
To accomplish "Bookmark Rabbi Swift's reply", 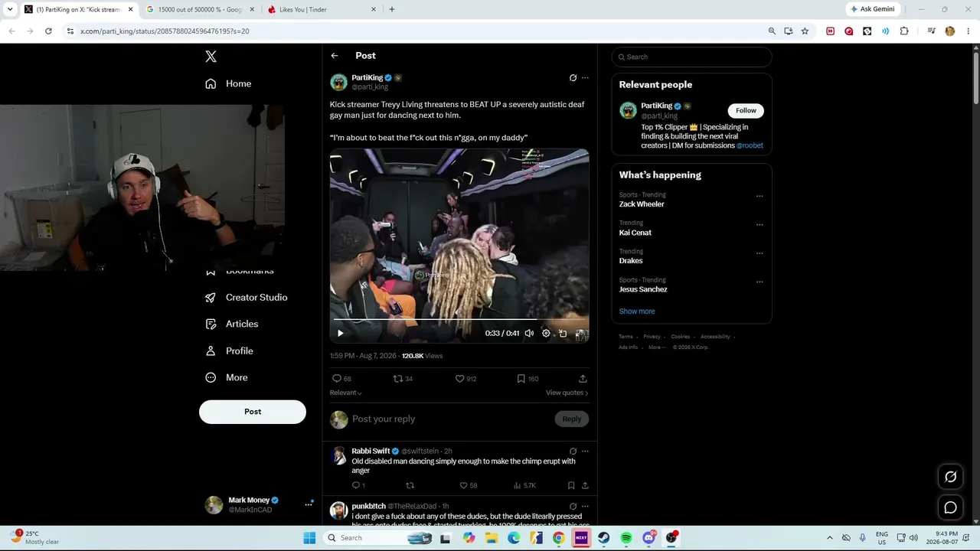I will 571,486.
